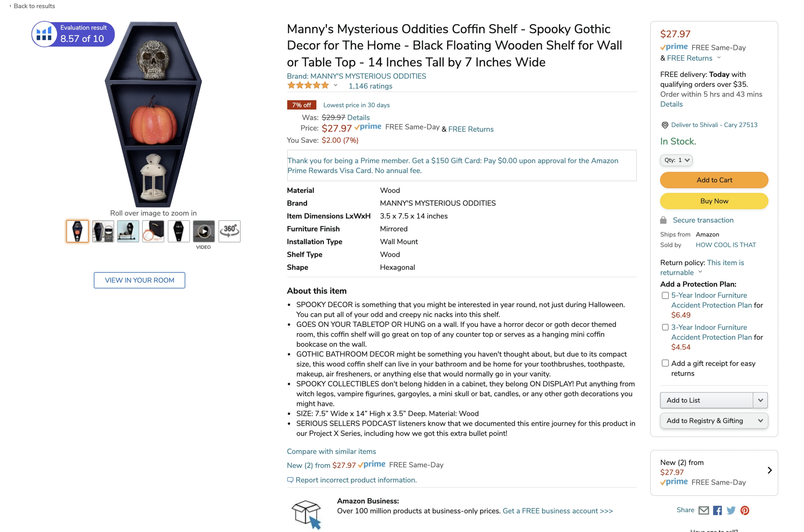The image size is (804, 532).
Task: Check the 3-Year protection plan box
Action: click(665, 328)
